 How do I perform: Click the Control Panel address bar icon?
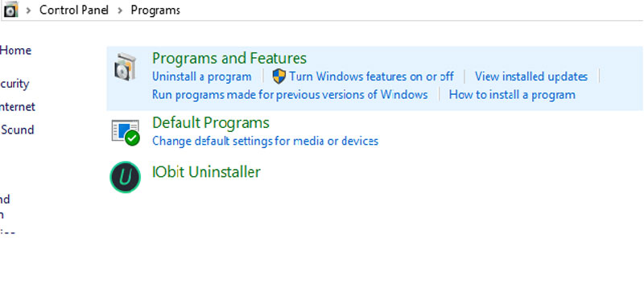point(10,10)
